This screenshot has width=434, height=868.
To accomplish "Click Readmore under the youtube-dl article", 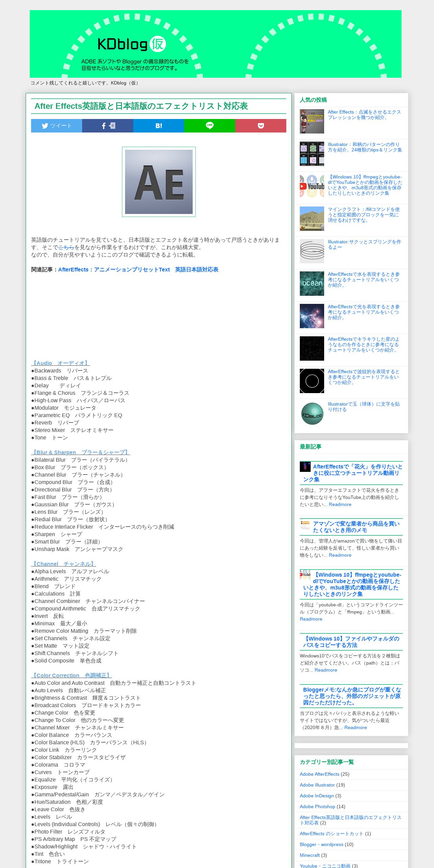I will pos(311,619).
